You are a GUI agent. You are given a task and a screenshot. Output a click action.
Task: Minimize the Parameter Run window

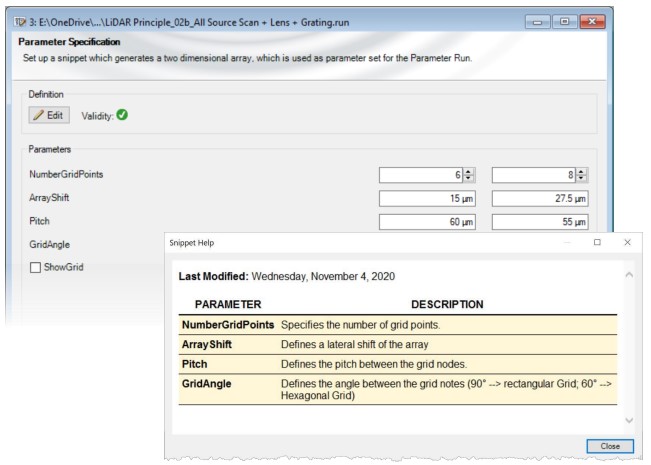click(537, 22)
